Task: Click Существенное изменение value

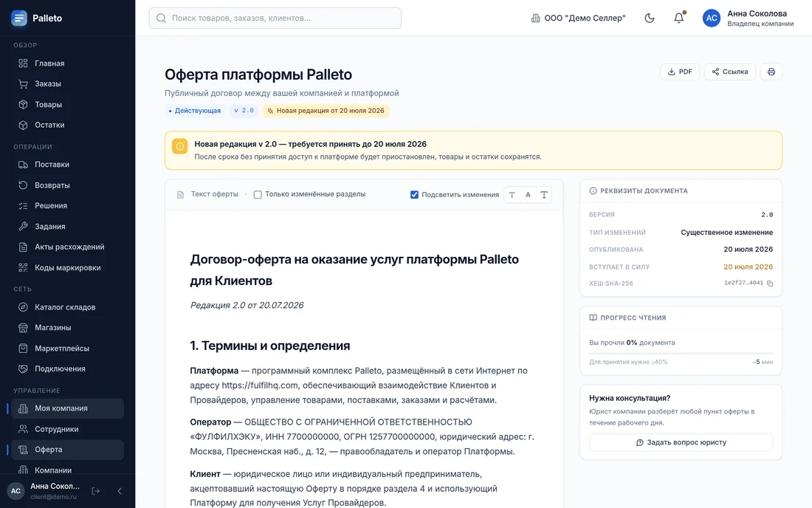Action: [x=726, y=233]
